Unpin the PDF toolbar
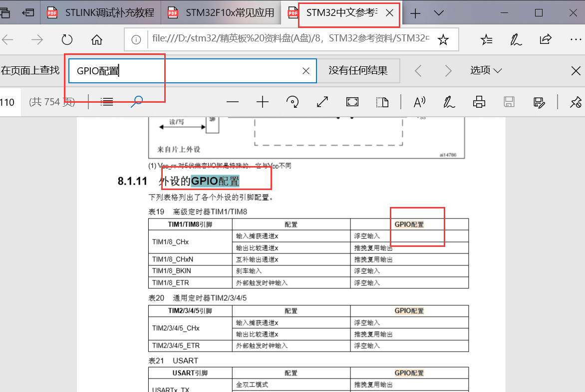This screenshot has height=392, width=585. pyautogui.click(x=576, y=102)
